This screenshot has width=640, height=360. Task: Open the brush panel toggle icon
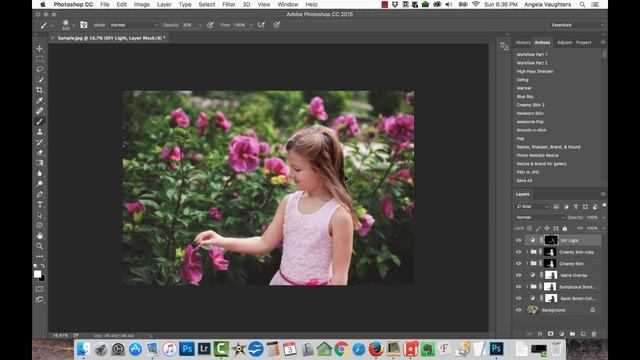click(x=84, y=25)
